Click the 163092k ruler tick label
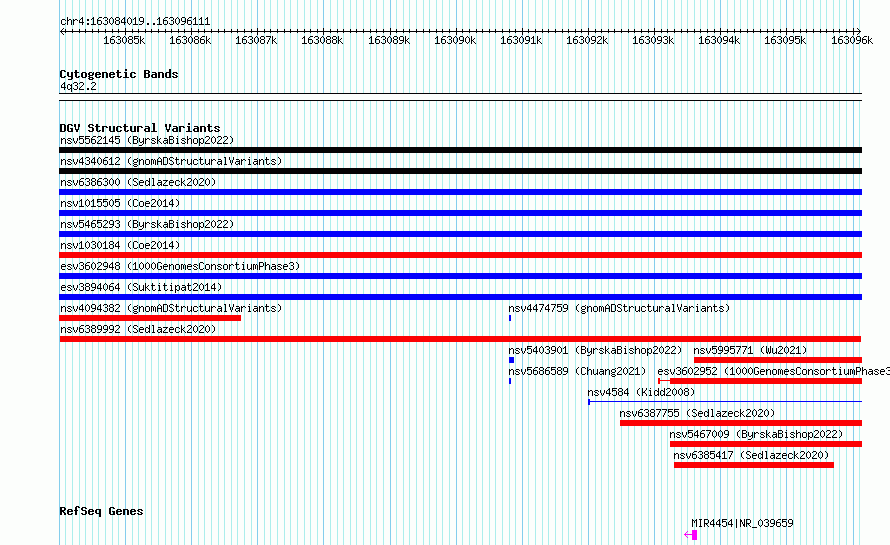 click(x=587, y=40)
